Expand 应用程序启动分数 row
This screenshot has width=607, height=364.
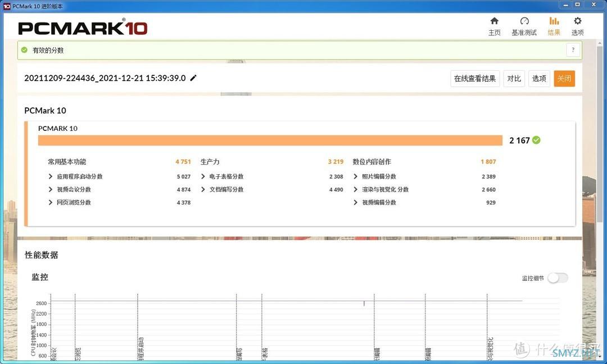(51, 176)
